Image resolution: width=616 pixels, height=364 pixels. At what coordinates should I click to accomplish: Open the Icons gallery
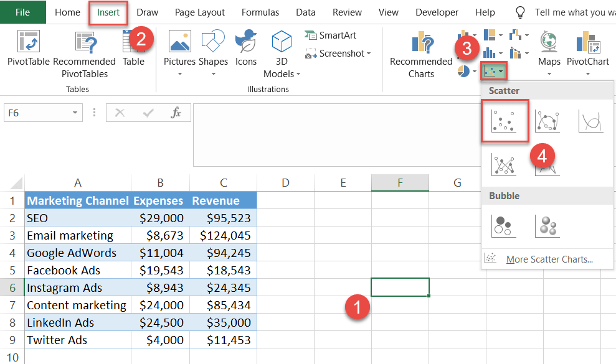point(246,53)
